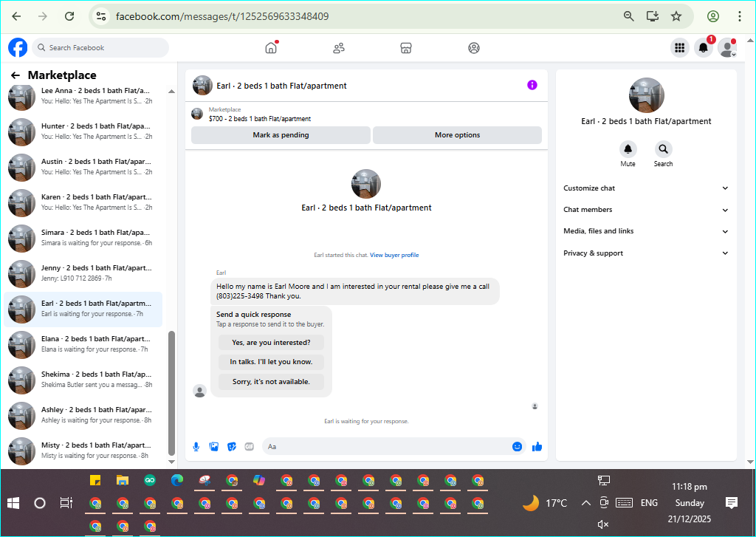Open the notifications bell
Image resolution: width=756 pixels, height=537 pixels.
tap(704, 48)
